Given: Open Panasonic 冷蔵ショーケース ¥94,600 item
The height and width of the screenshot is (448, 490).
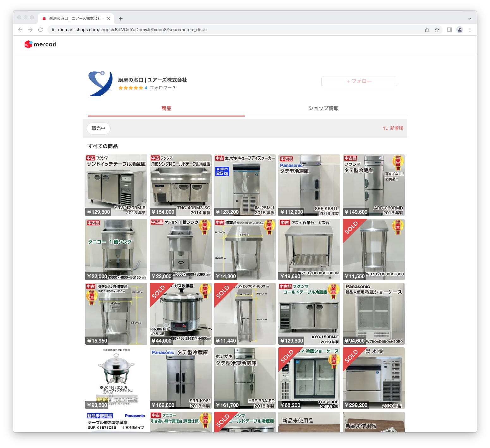Looking at the screenshot, I should click(374, 314).
